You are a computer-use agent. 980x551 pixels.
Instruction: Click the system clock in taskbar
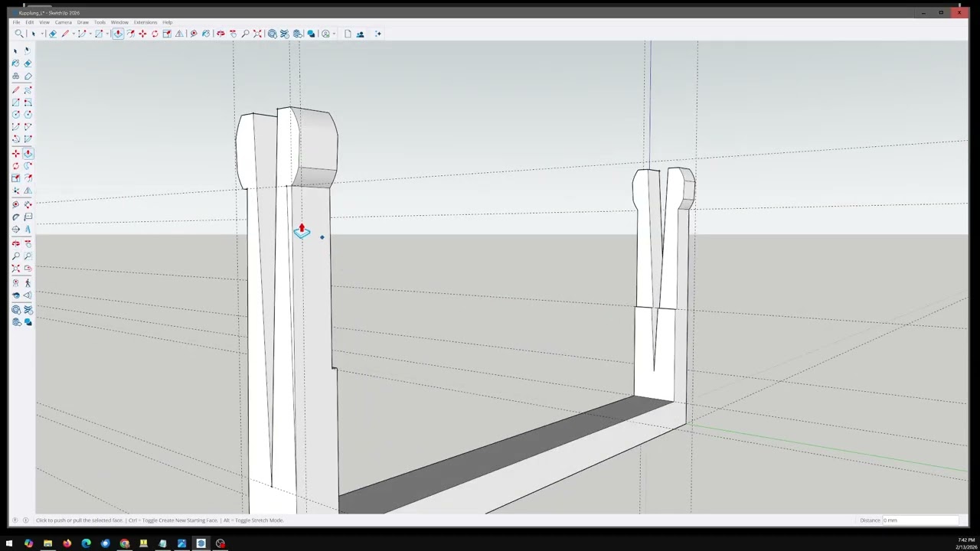click(965, 543)
